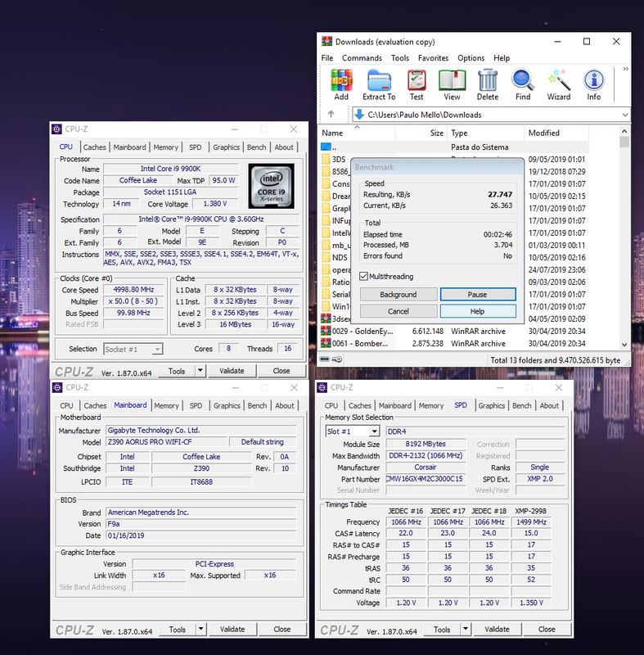Click the drive icon in WinRAR status bar
644x655 pixels.
tap(325, 359)
